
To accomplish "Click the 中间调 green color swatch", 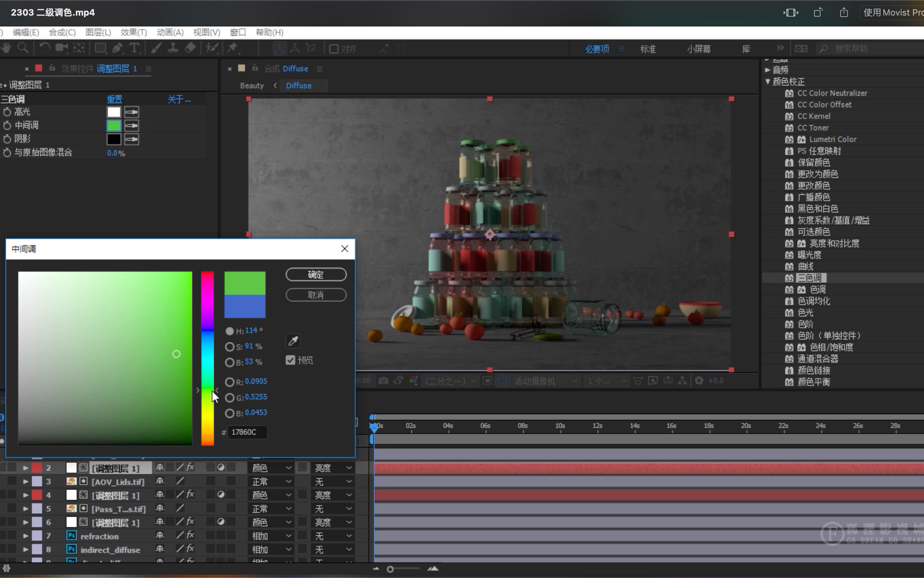I will [114, 126].
